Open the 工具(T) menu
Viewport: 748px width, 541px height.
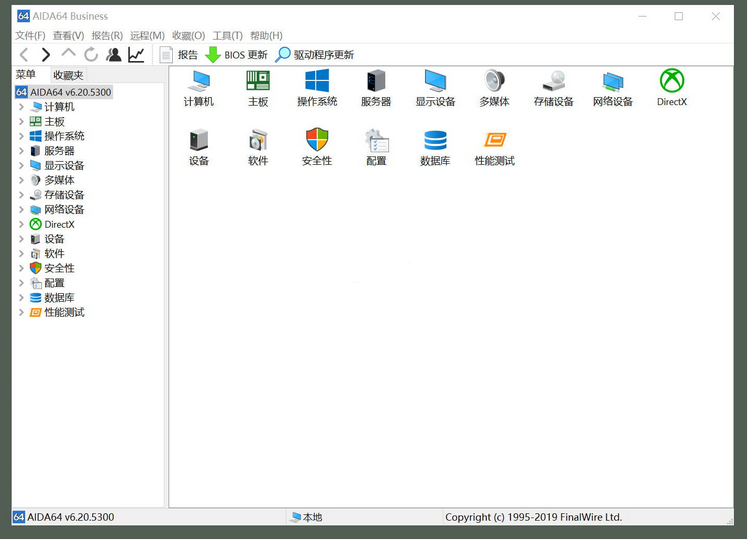228,36
